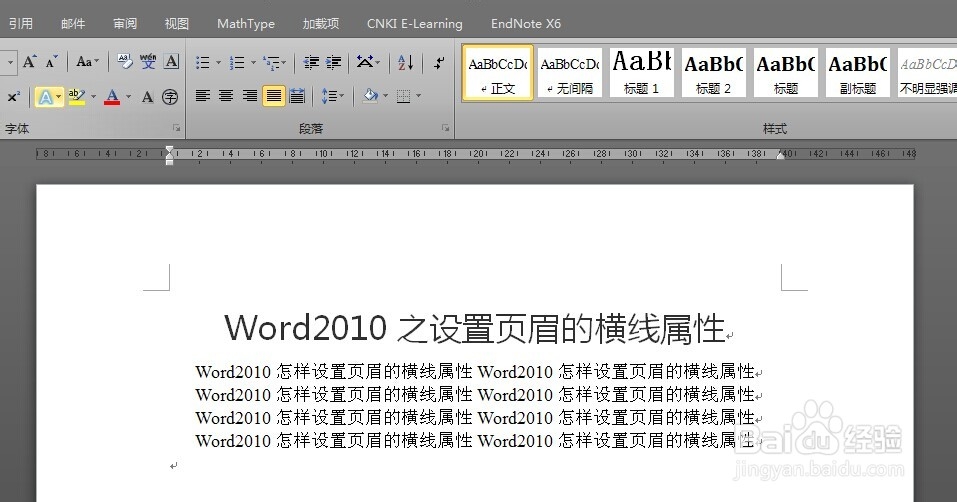Toggle the highlighted Justify alignment button
Image resolution: width=957 pixels, height=502 pixels.
click(273, 96)
